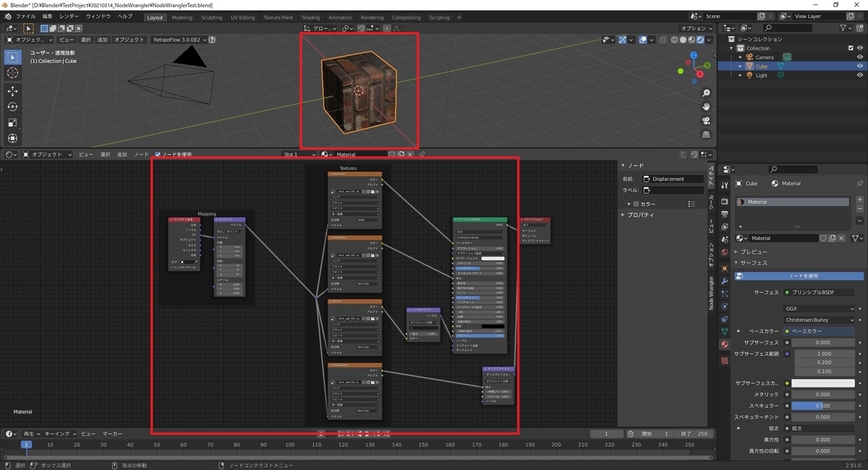This screenshot has height=470, width=868.
Task: Select the Rotate tool in viewport toolbar
Action: [x=13, y=106]
